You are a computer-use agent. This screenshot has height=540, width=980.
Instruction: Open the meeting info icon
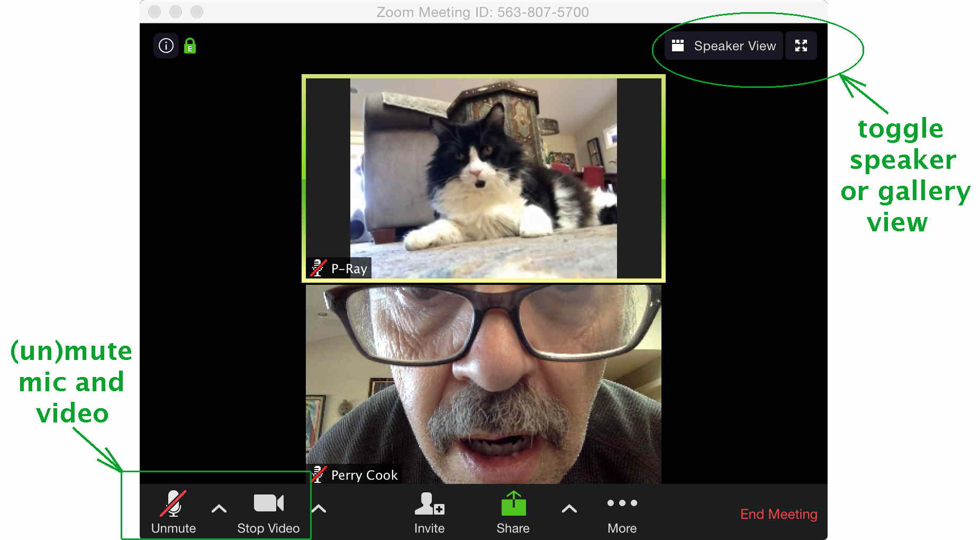(166, 46)
